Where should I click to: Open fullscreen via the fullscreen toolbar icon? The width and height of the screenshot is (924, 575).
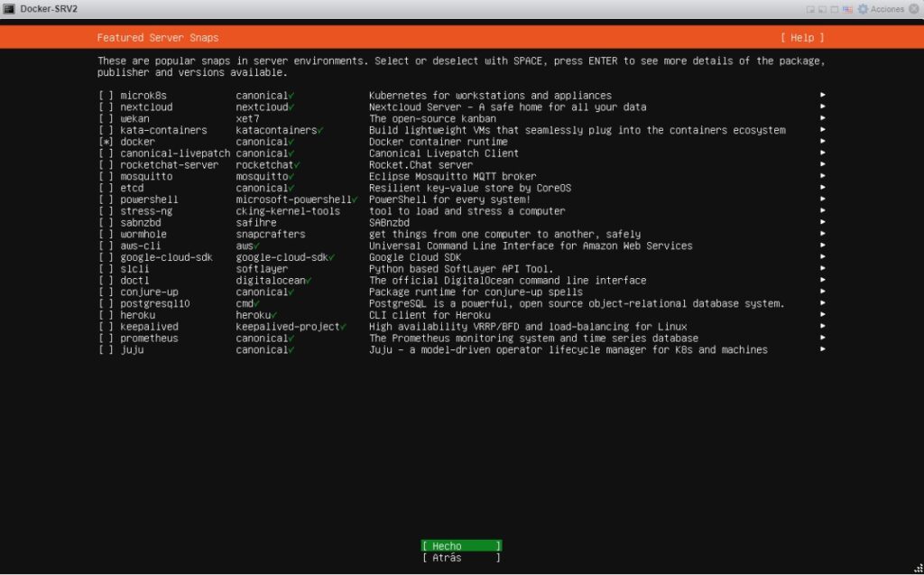(835, 8)
